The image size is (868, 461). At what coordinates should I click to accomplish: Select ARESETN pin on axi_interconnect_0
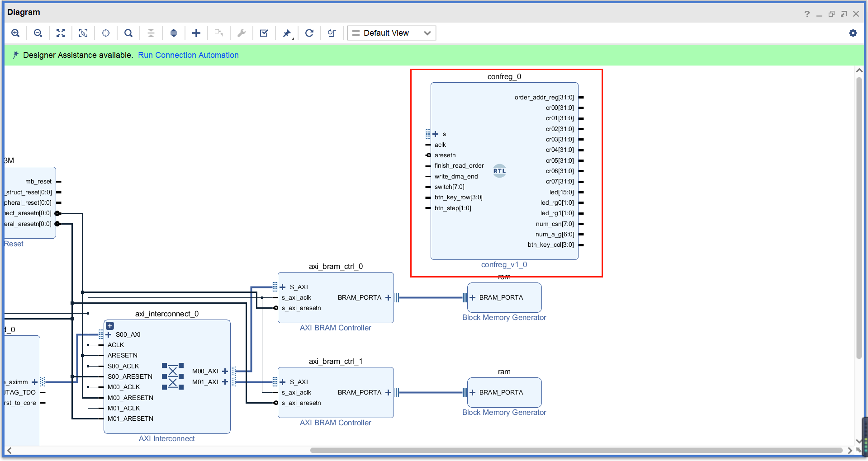point(123,355)
